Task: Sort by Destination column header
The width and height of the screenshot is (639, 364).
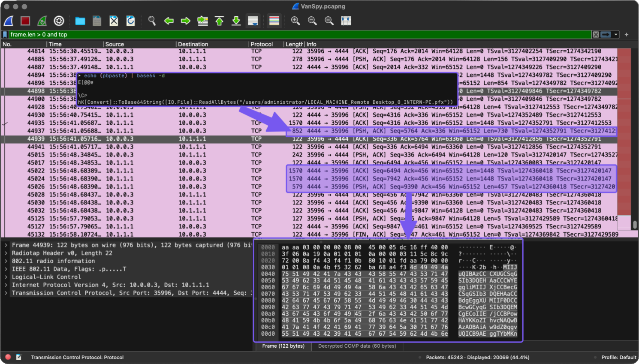Action: click(x=212, y=44)
